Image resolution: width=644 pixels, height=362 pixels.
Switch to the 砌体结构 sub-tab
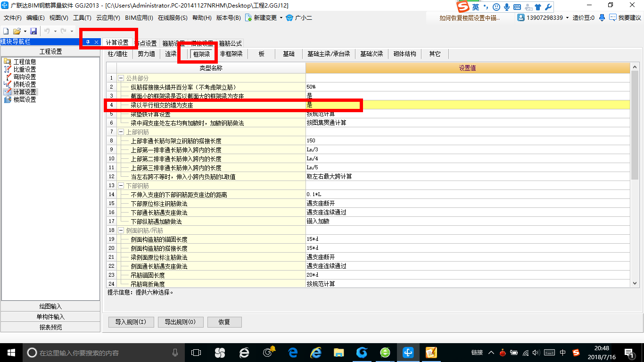pos(405,54)
